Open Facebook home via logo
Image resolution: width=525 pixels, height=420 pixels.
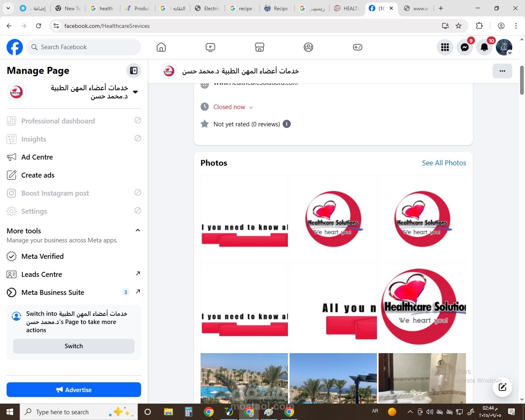15,47
